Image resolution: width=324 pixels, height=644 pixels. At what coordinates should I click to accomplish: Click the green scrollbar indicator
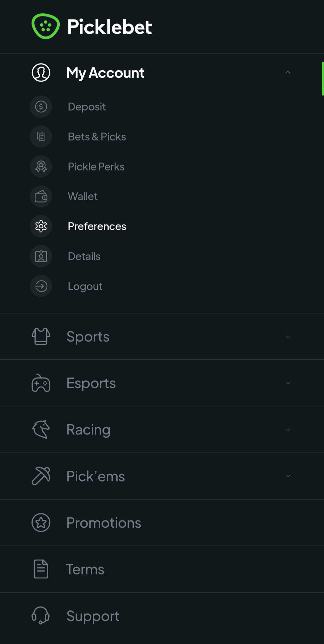pyautogui.click(x=322, y=79)
